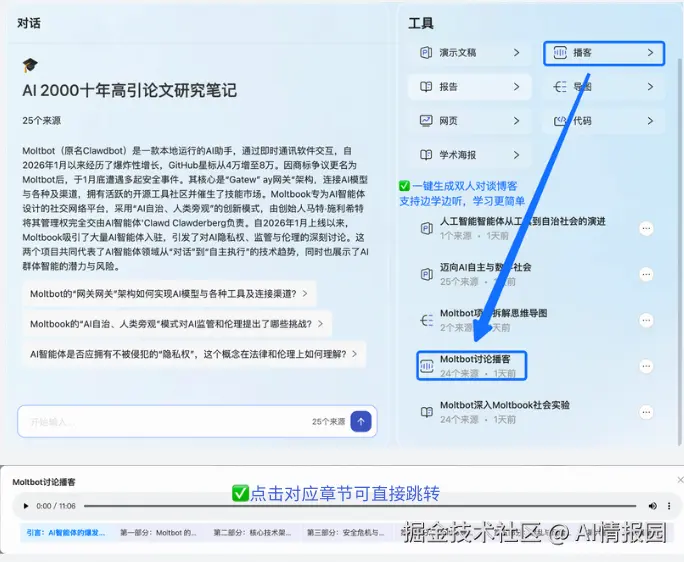Open the 演示文稿 tool
The width and height of the screenshot is (684, 562).
(x=470, y=53)
